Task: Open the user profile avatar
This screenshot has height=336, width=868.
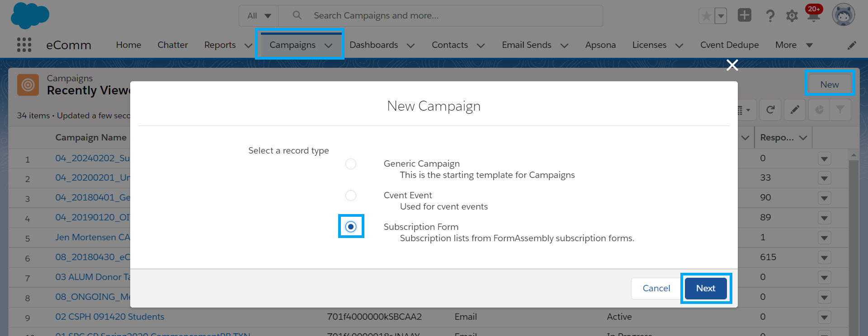Action: 843,15
